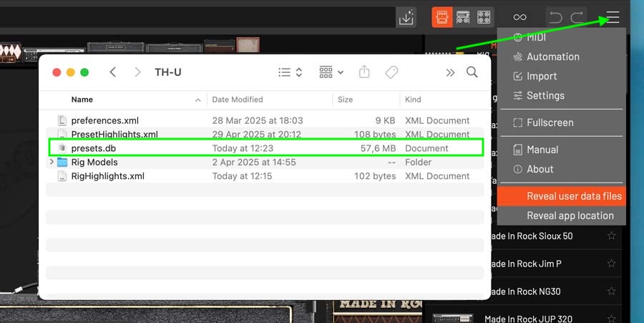Open the TH-U hamburger main menu
644x323 pixels.
point(613,17)
